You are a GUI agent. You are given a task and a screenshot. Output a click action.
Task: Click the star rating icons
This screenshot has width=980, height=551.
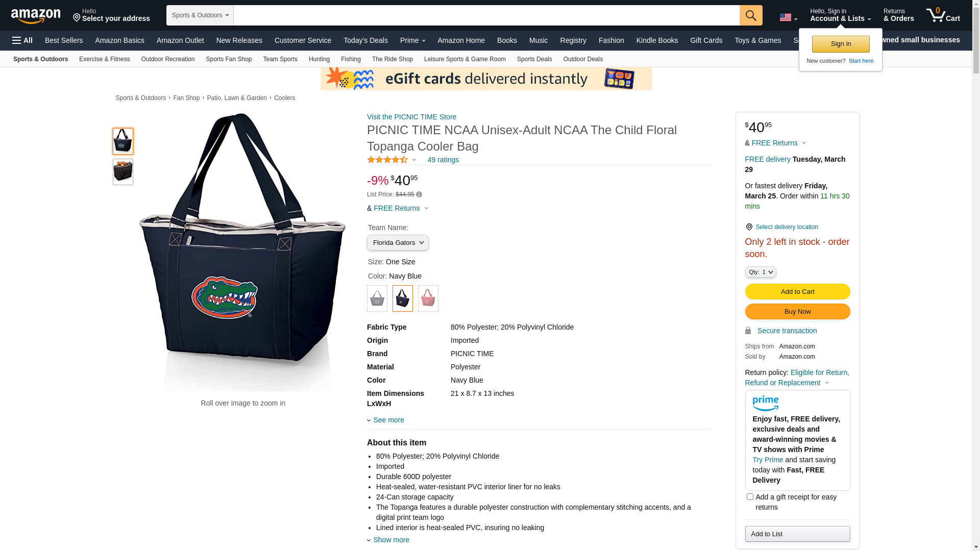click(387, 160)
